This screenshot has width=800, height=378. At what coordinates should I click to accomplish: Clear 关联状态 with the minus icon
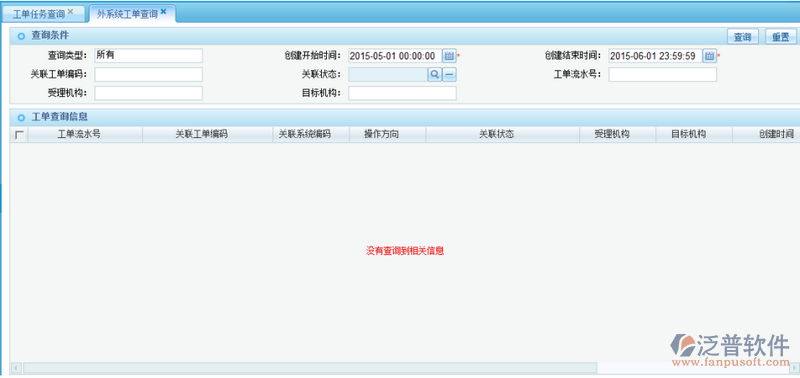tap(449, 74)
